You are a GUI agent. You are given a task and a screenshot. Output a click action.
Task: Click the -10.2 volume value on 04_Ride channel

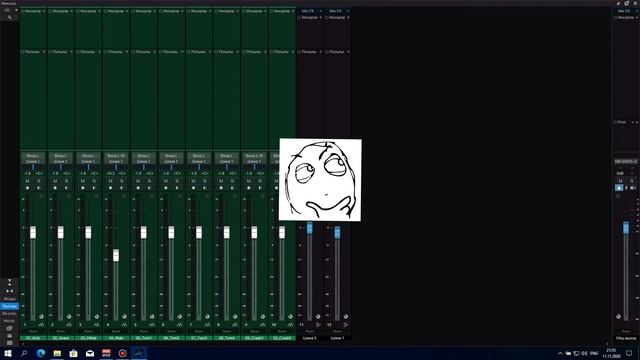110,173
